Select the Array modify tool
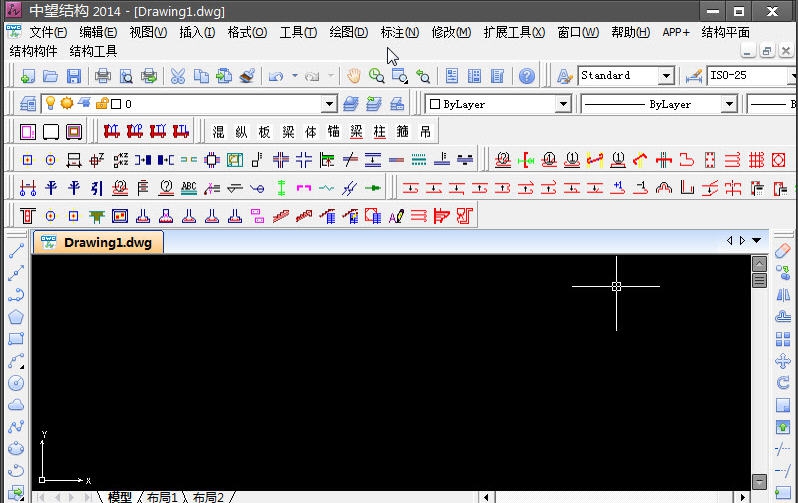This screenshot has height=503, width=798. (x=783, y=339)
